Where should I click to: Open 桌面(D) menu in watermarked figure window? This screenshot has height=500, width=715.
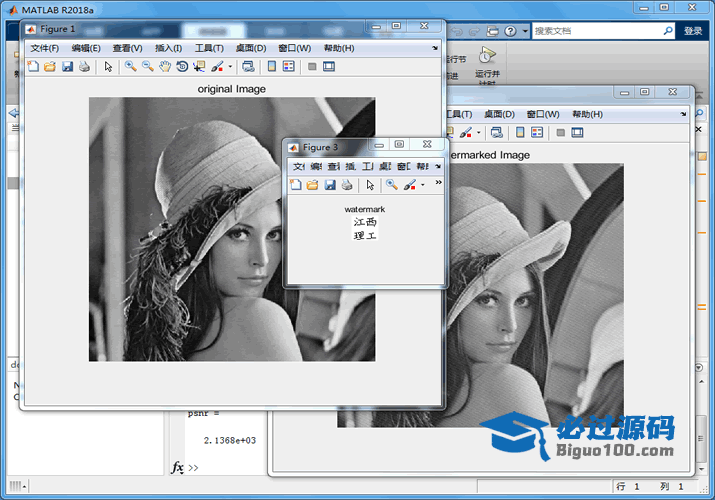click(x=499, y=114)
